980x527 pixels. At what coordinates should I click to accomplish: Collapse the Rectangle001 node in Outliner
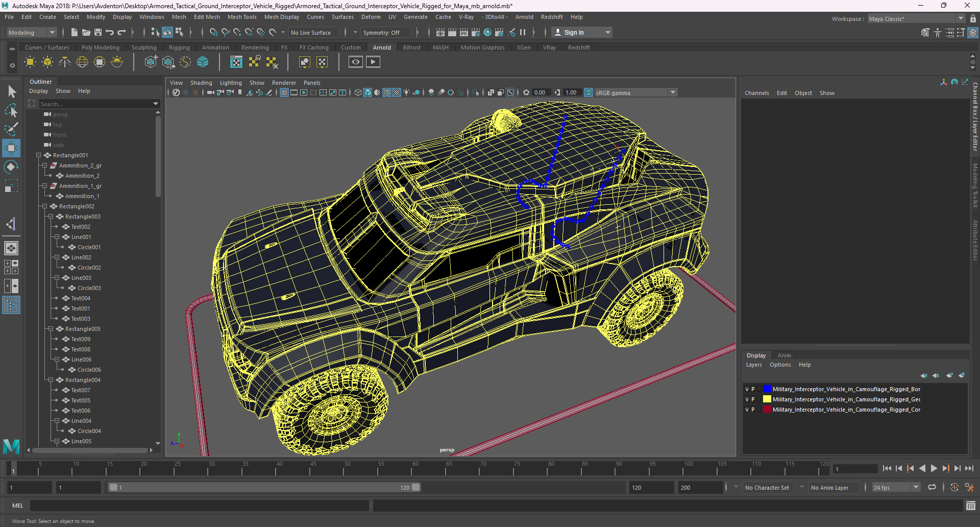(x=39, y=155)
